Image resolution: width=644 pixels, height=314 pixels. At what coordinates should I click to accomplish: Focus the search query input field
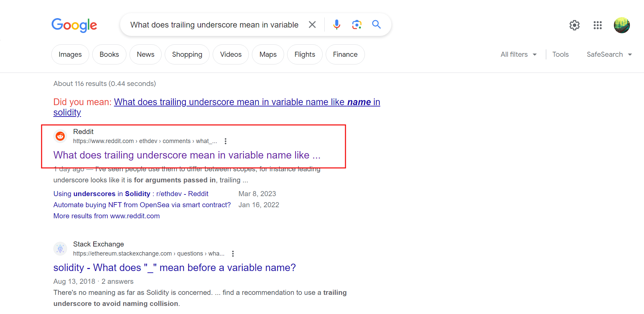[214, 25]
